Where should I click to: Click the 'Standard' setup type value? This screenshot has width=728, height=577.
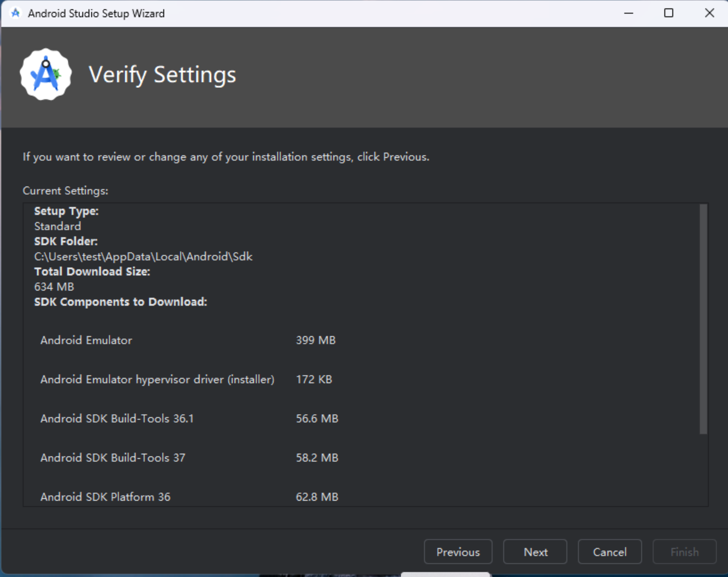point(58,226)
